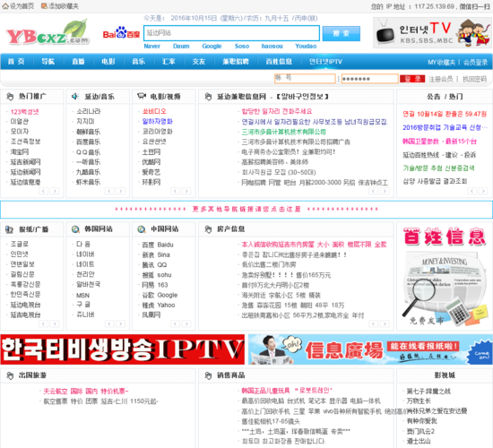The height and width of the screenshot is (448, 493).
Task: Open 会员登录 link
Action: 475,62
